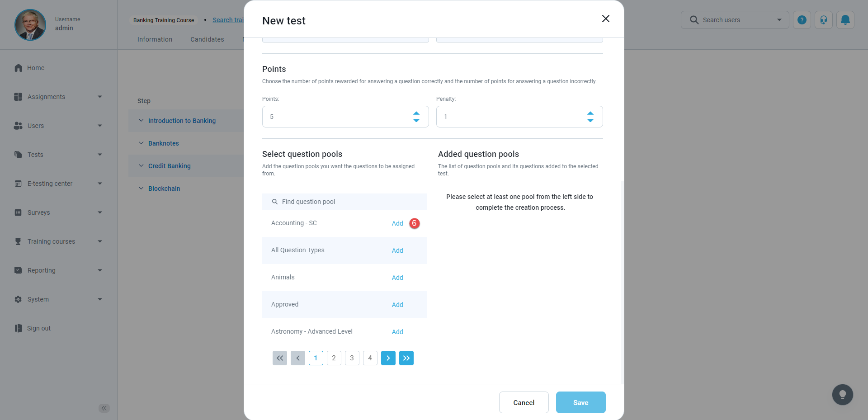This screenshot has height=420, width=868.
Task: Open the Information tab
Action: pos(155,39)
